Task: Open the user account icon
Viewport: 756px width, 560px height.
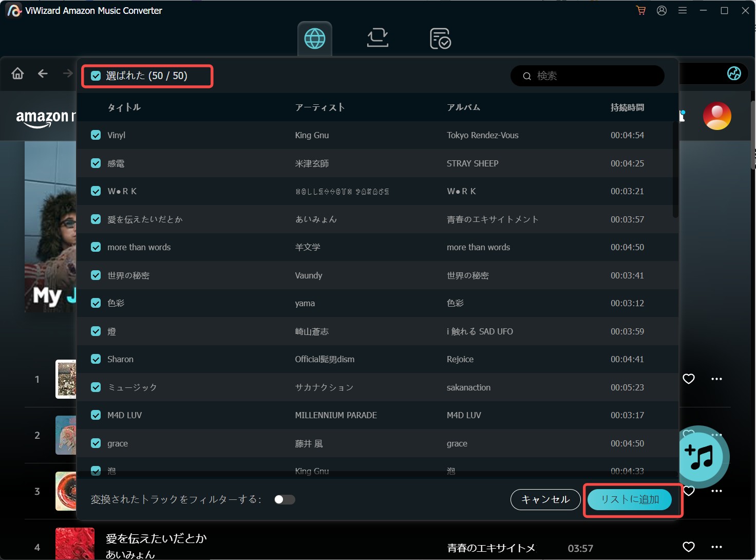Action: [x=661, y=10]
